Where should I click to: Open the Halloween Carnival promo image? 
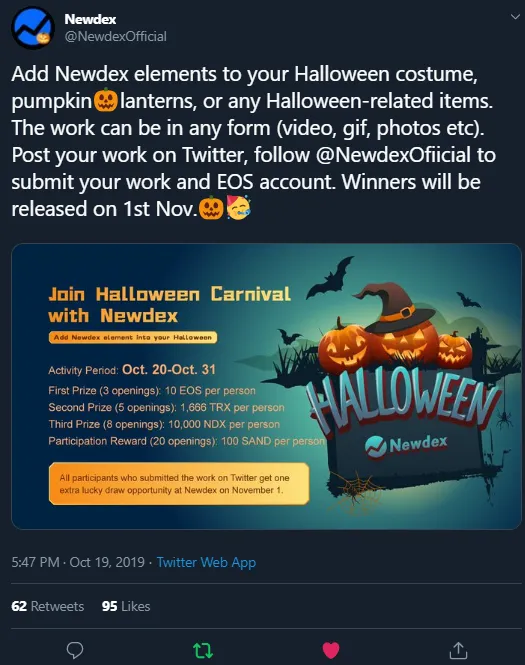pos(266,386)
